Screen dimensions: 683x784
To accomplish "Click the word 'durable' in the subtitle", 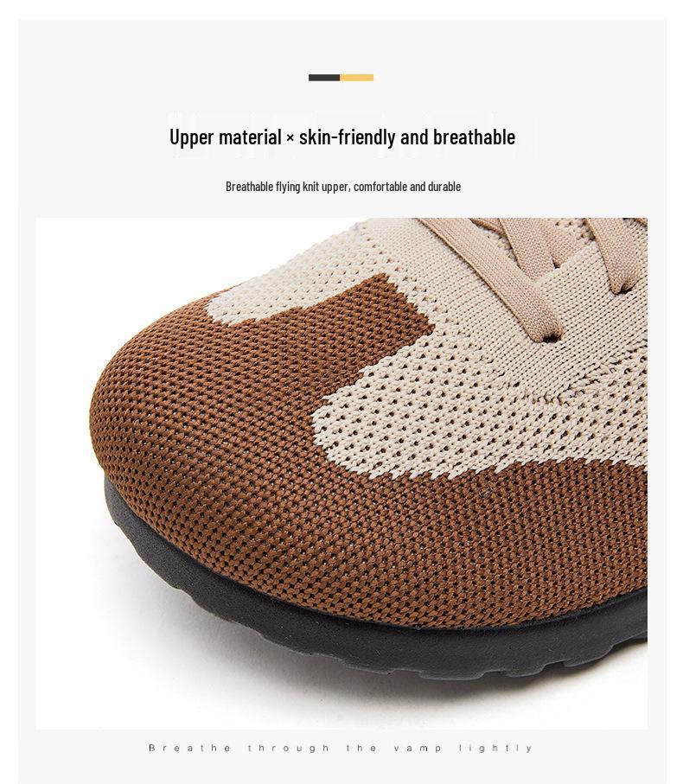I will [x=444, y=187].
